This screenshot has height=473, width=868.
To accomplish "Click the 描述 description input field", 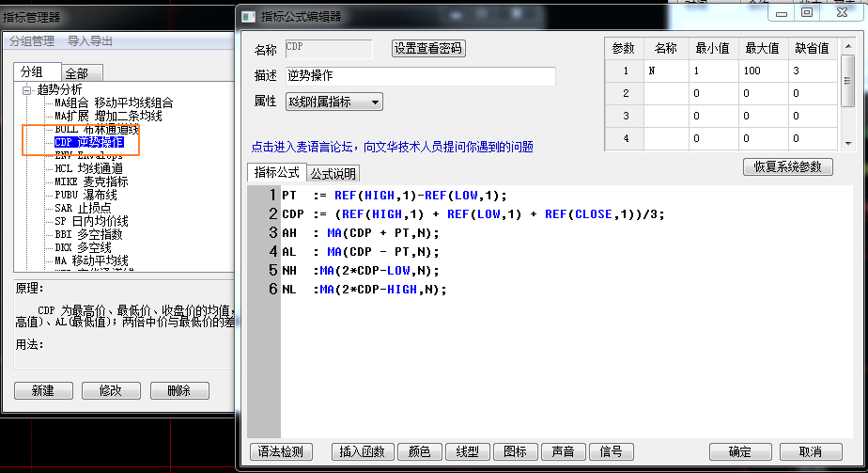I will [420, 76].
